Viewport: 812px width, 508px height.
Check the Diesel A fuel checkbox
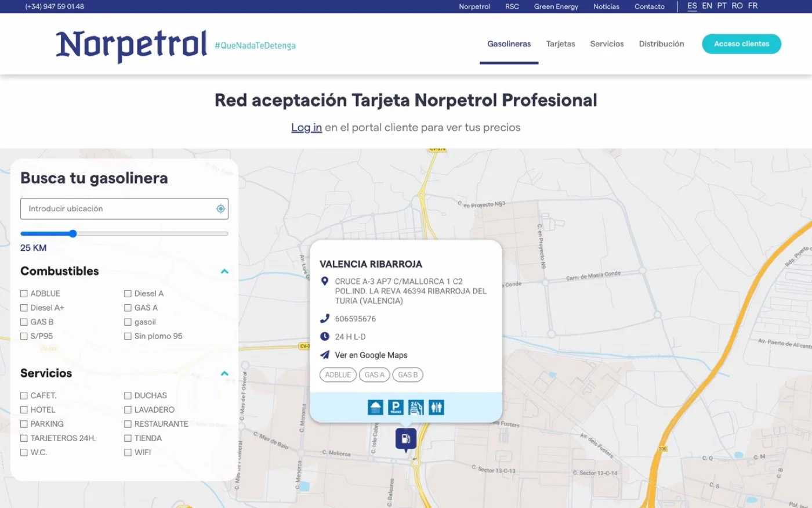(128, 294)
